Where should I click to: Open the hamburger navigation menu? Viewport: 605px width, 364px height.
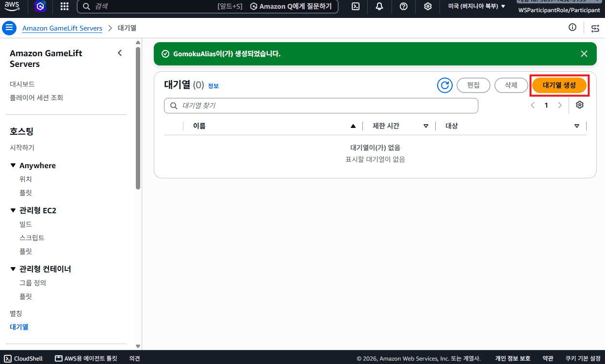(9, 28)
